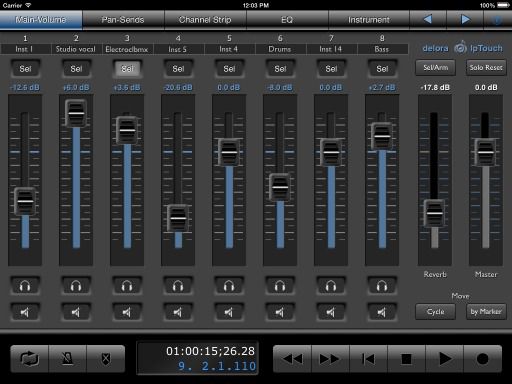
Task: Solo the Drums channel headphone button
Action: coord(280,286)
